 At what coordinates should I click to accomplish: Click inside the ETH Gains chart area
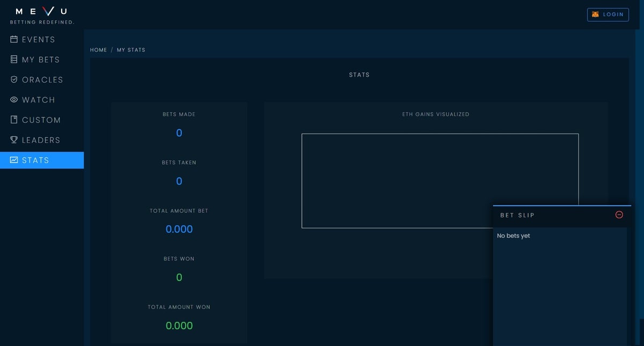coord(397,172)
